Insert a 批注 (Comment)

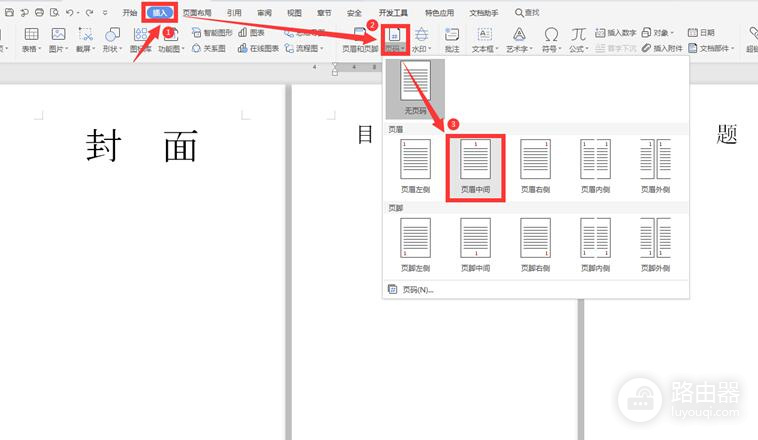click(x=452, y=40)
